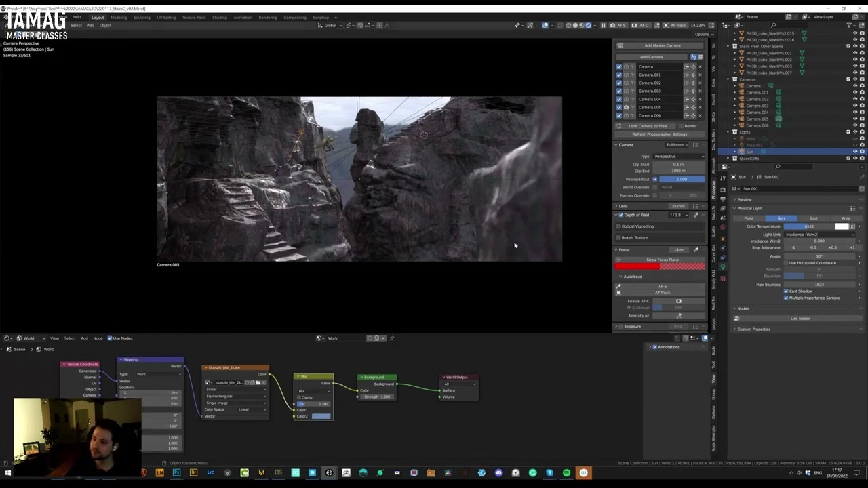Select the Spot light type
868x488 pixels.
pos(813,218)
